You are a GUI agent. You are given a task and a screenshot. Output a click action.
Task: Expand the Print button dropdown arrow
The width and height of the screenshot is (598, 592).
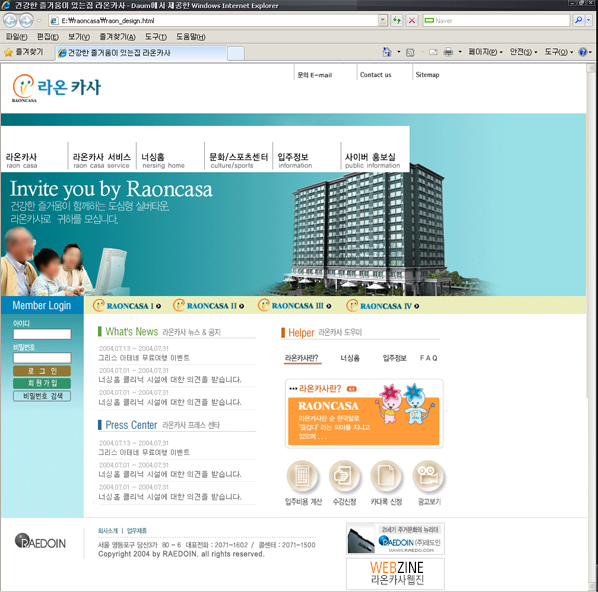460,52
